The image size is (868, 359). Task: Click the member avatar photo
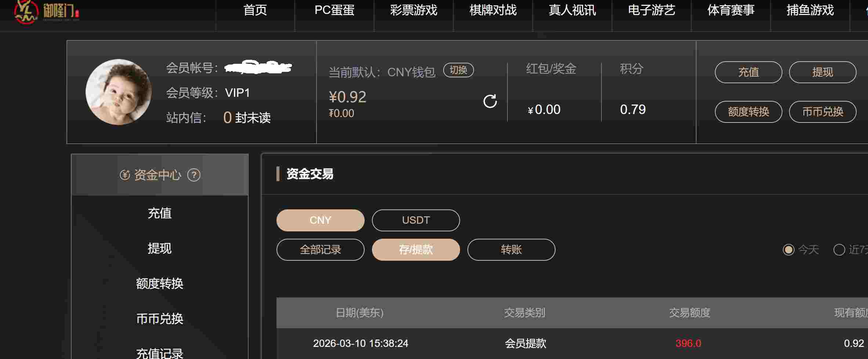118,92
